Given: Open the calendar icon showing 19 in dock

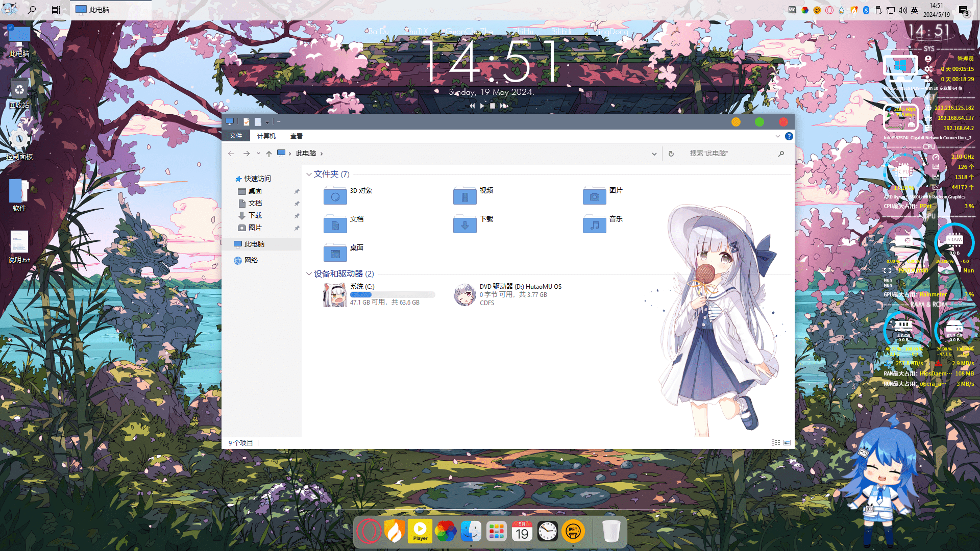Looking at the screenshot, I should [x=522, y=531].
